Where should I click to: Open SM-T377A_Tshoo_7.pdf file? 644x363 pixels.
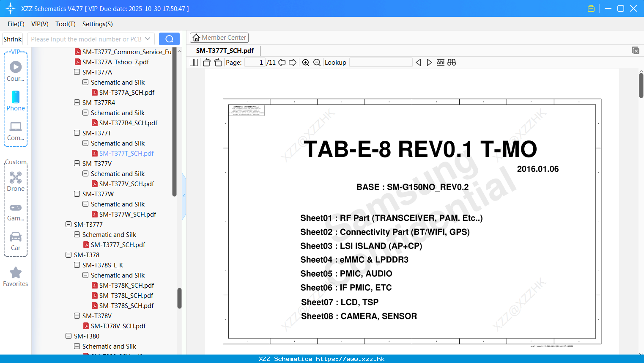115,62
